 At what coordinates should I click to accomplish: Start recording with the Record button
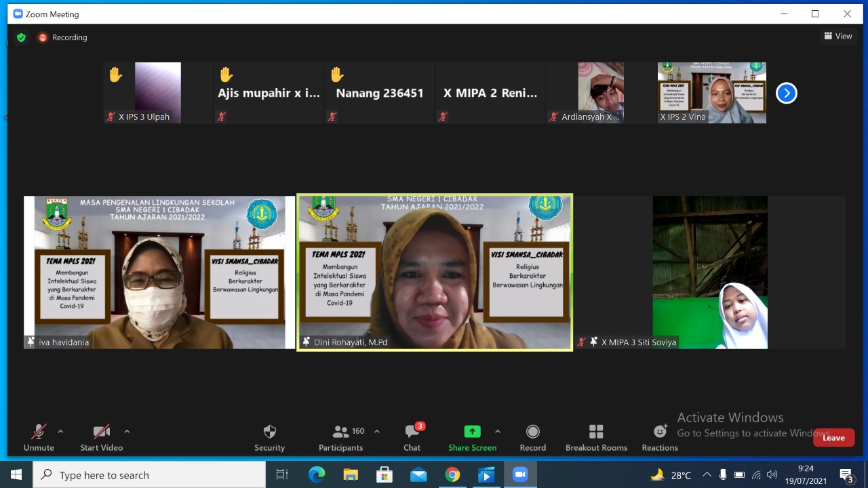coord(532,437)
